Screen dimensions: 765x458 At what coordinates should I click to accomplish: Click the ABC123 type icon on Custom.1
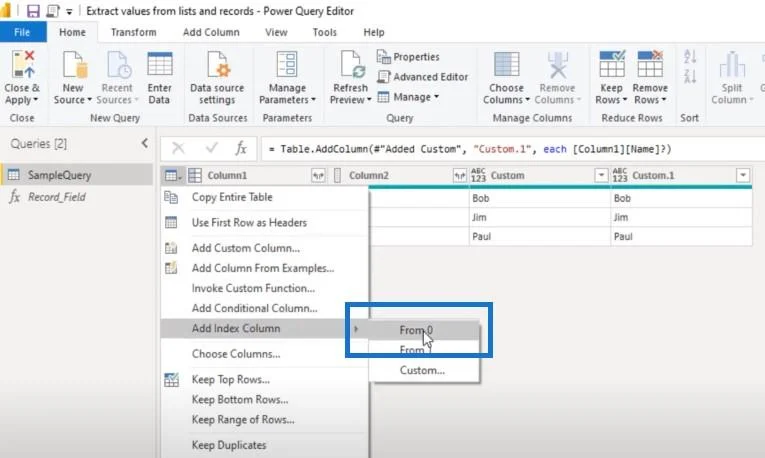[620, 175]
